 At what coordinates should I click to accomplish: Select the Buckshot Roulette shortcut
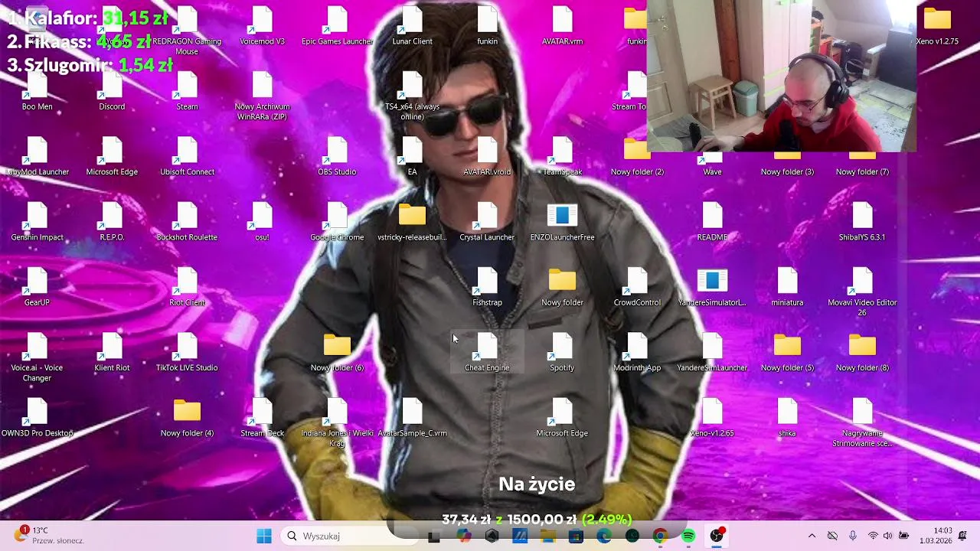(187, 223)
